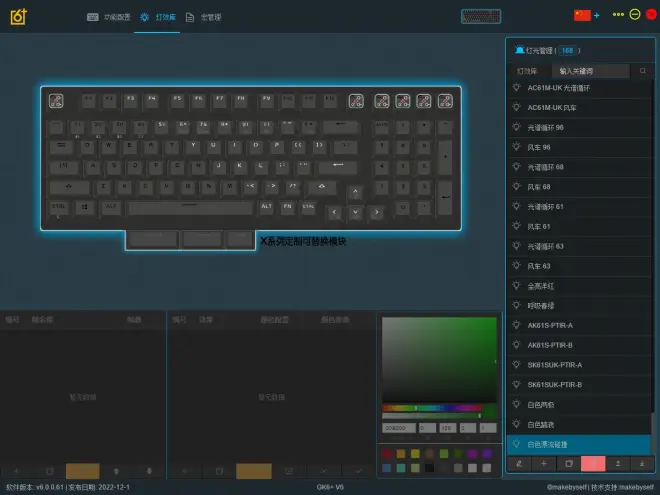
Task: Click the red delete button below the lighting list
Action: [x=592, y=464]
